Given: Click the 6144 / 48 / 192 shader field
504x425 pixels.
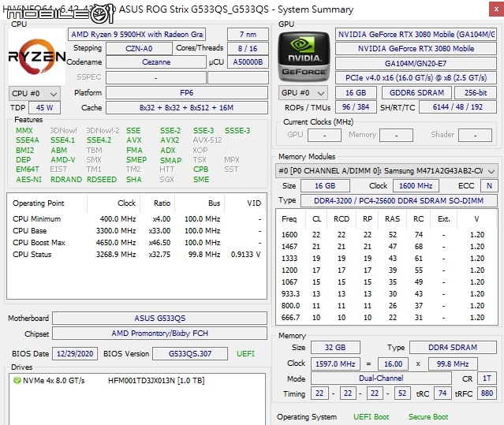Looking at the screenshot, I should 457,107.
